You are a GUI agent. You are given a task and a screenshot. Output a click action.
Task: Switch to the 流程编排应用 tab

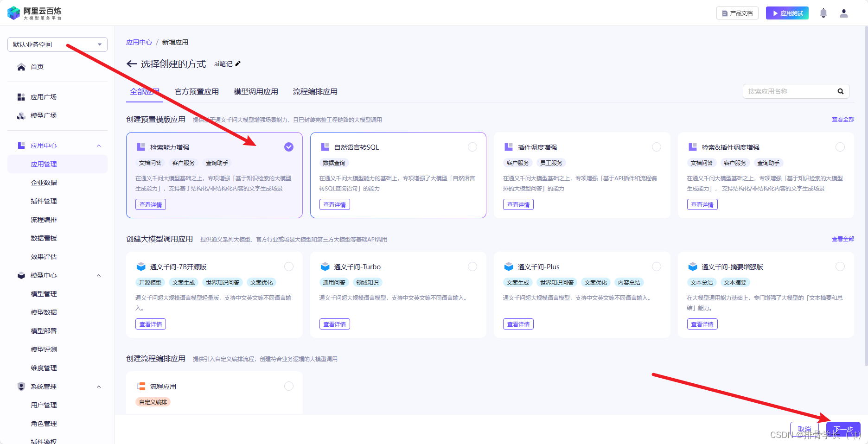coord(315,92)
